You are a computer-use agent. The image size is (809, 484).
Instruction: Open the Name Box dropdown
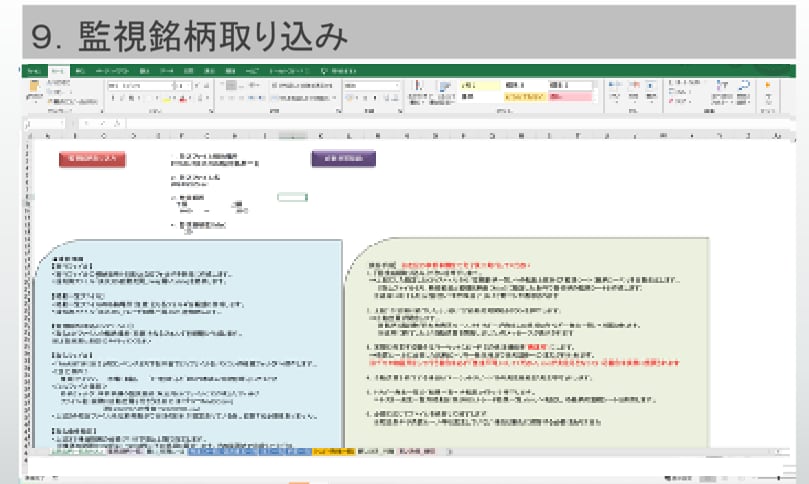62,123
